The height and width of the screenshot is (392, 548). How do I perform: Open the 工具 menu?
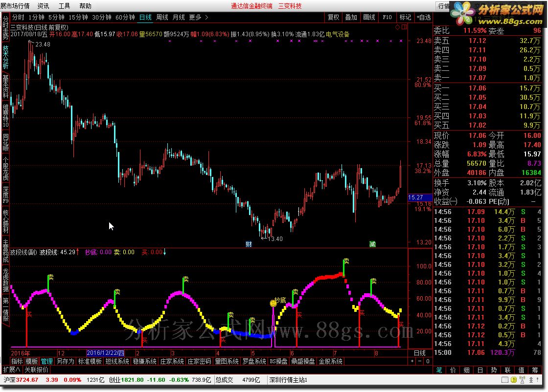(64, 6)
